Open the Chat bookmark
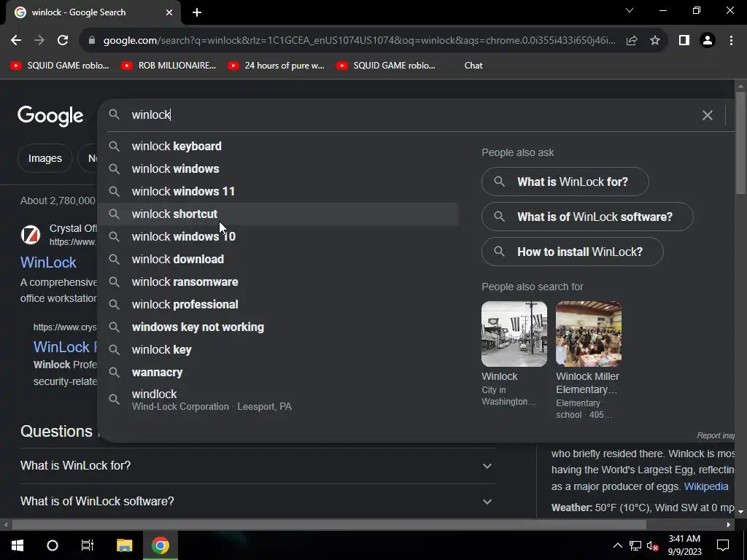Screen dimensions: 747x560 pos(473,66)
